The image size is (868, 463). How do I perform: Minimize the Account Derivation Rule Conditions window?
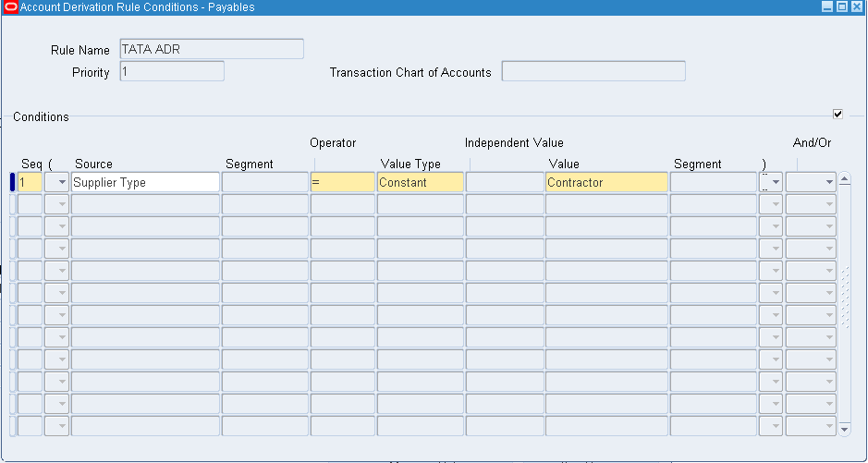click(x=827, y=7)
